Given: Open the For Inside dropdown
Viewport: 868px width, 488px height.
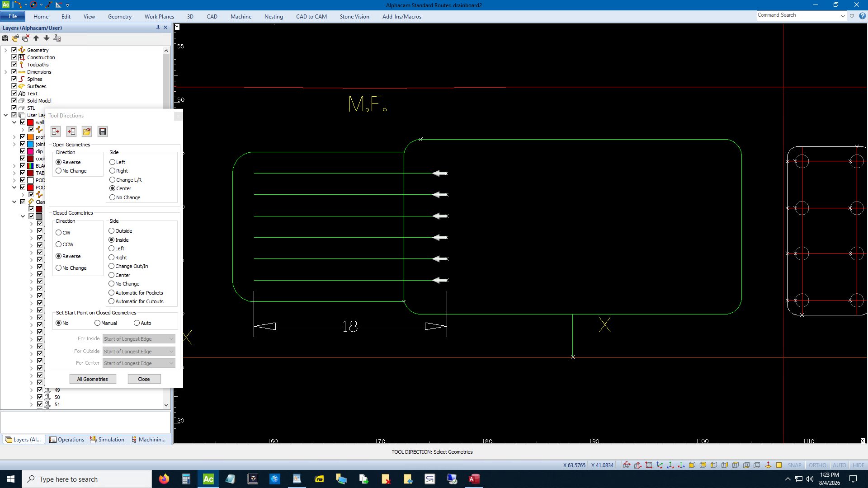Looking at the screenshot, I should pos(139,339).
